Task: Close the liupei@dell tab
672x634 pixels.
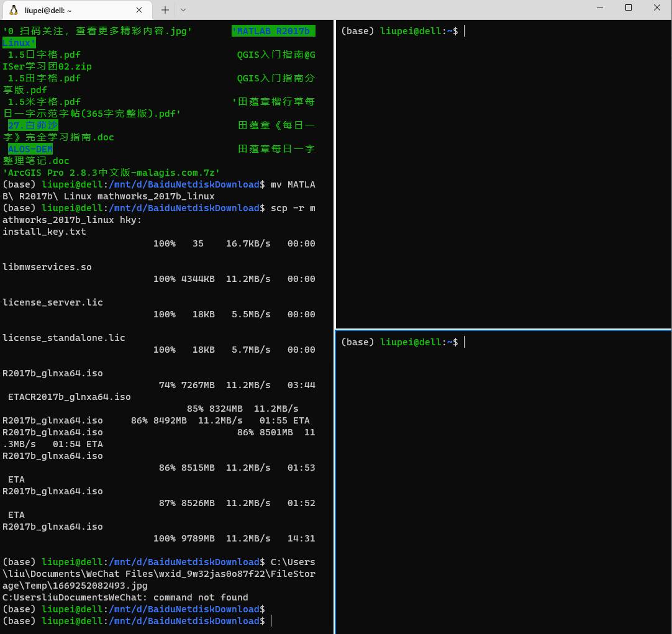Action: (x=139, y=10)
